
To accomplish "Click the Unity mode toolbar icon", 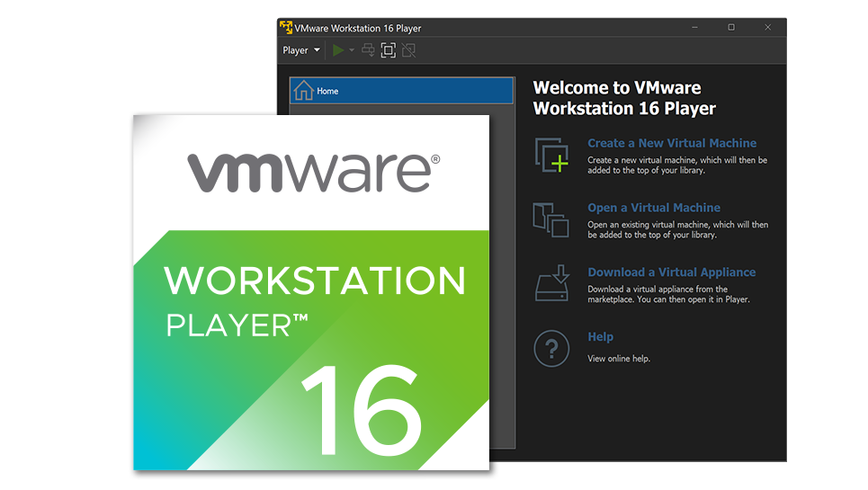I will (x=408, y=50).
